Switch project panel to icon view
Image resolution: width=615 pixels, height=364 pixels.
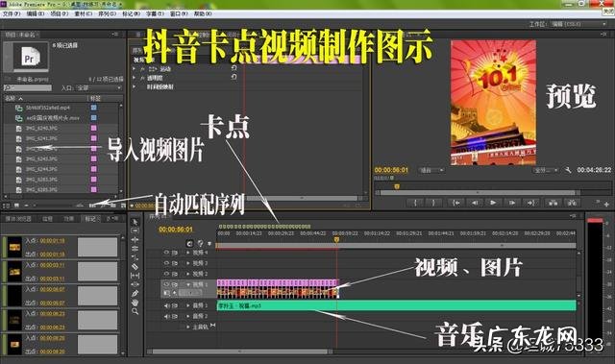pyautogui.click(x=16, y=205)
